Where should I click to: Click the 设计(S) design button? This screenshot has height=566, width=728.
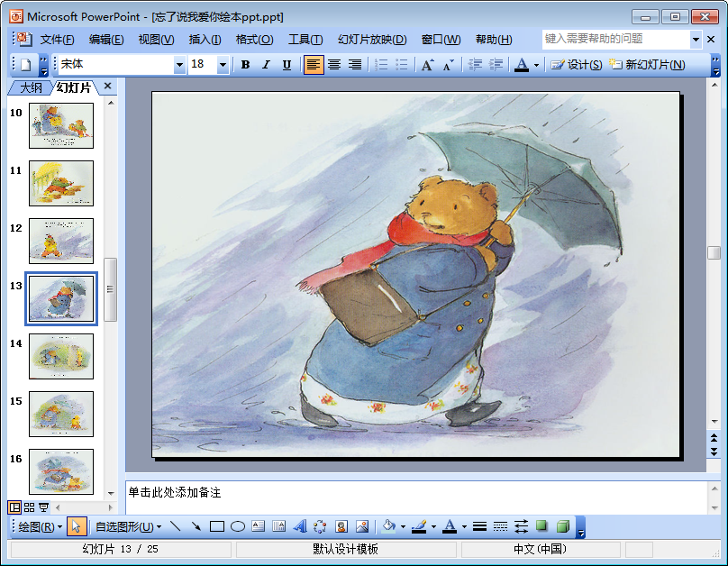(576, 65)
